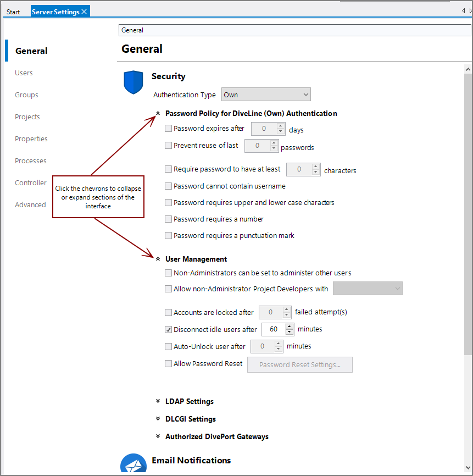Increment the password expiry days value
473x476 pixels.
point(280,126)
